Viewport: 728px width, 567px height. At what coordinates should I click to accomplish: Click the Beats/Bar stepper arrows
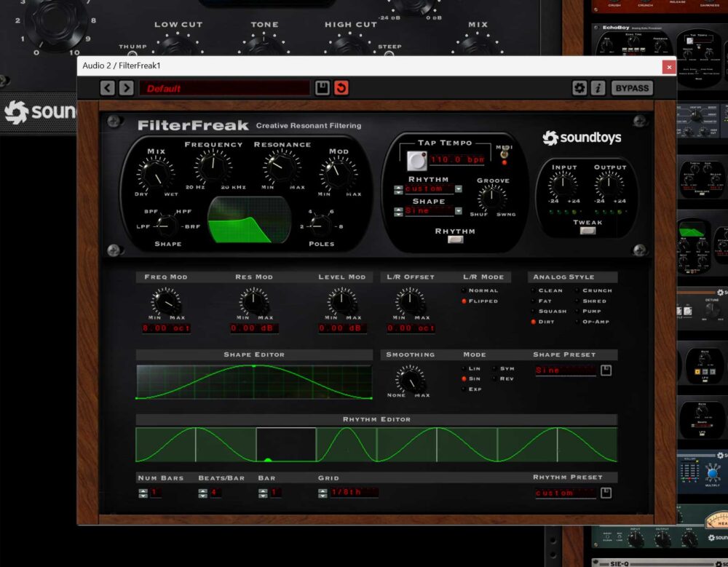point(203,493)
